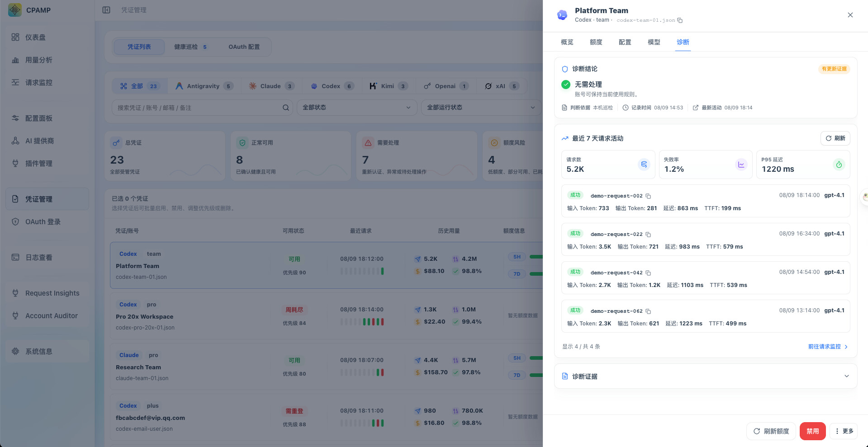Click the CPAMP logo icon

click(15, 10)
